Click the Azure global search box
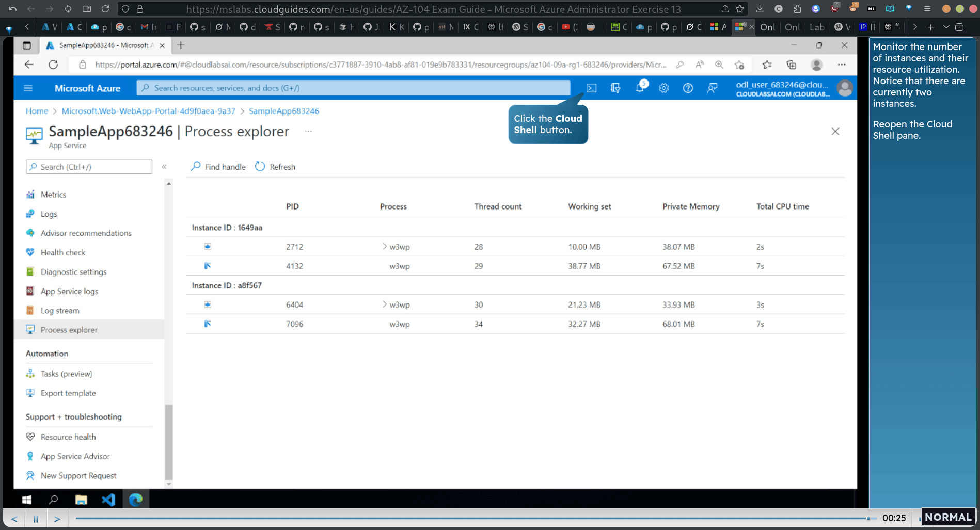Image resolution: width=980 pixels, height=530 pixels. pos(353,88)
